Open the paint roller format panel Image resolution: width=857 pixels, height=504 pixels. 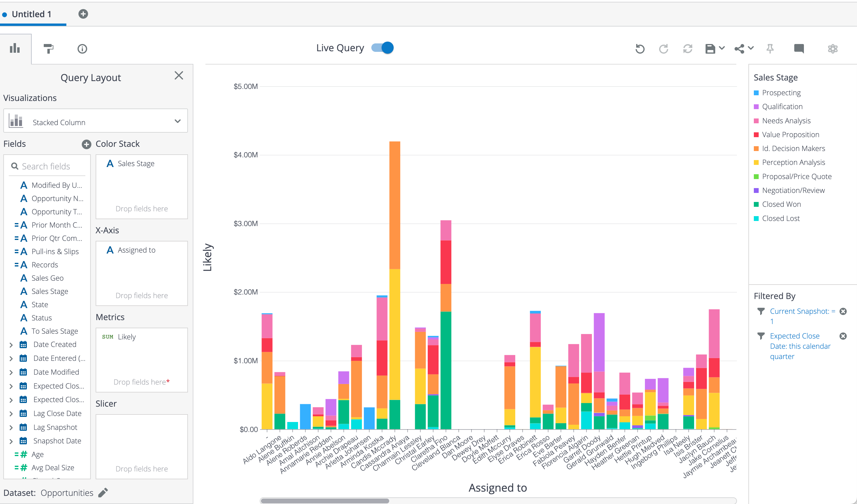pos(49,49)
